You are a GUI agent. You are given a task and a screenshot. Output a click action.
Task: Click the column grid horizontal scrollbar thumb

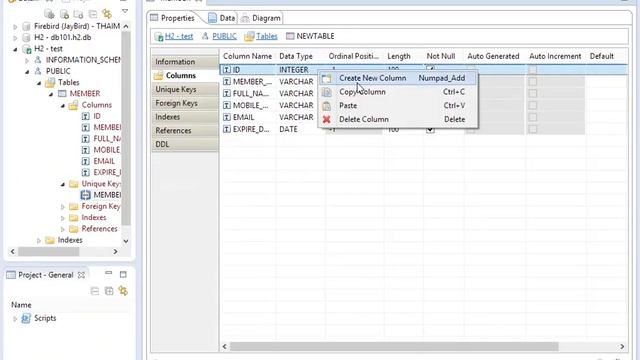(x=394, y=347)
